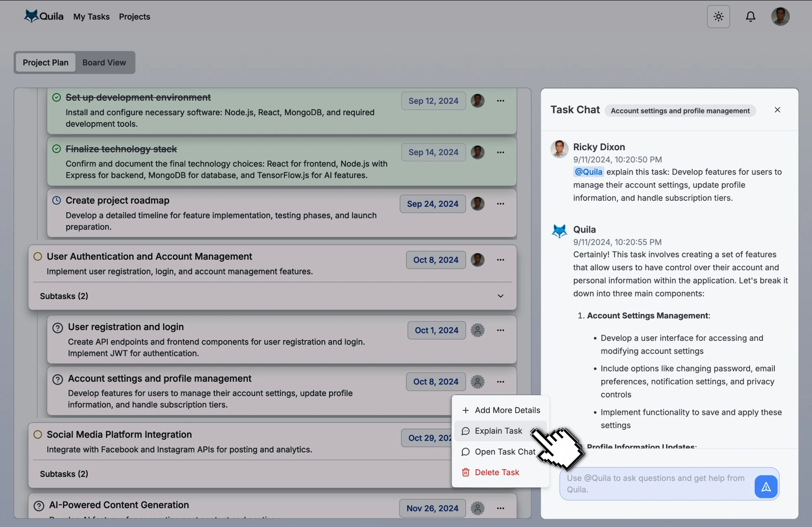Click the chat message input field
The image size is (812, 527).
pyautogui.click(x=655, y=483)
